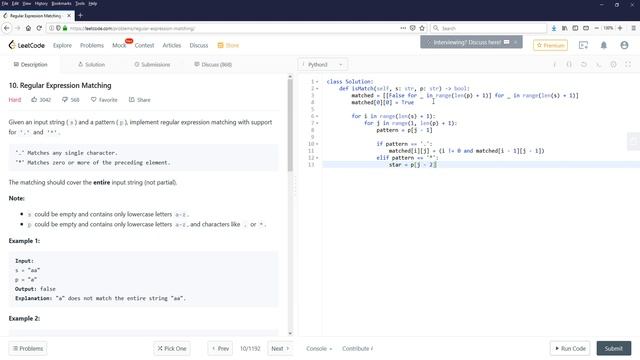Open the Firefox hamburger menu

[633, 28]
